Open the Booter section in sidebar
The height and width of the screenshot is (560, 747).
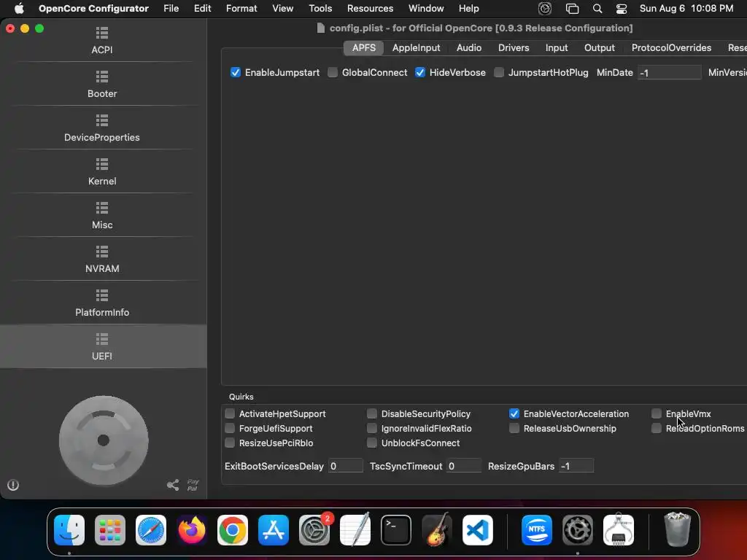point(102,85)
